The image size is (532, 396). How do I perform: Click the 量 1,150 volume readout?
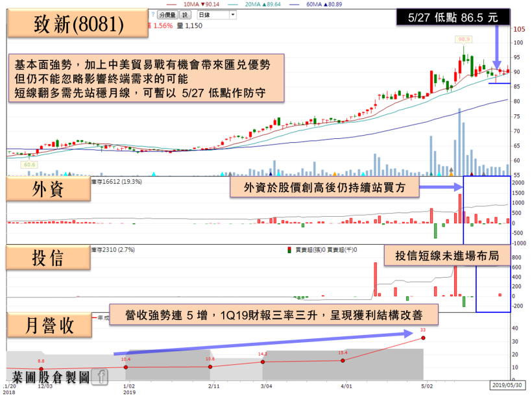point(189,26)
